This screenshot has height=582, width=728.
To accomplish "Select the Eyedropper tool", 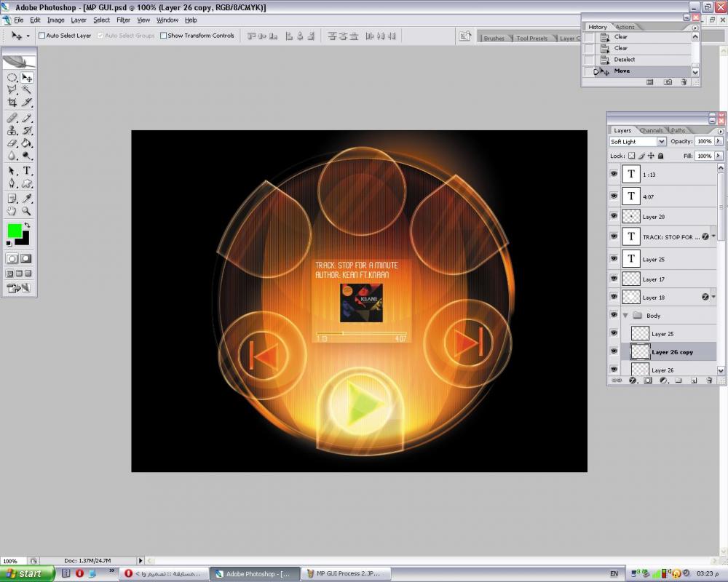I will (x=27, y=199).
